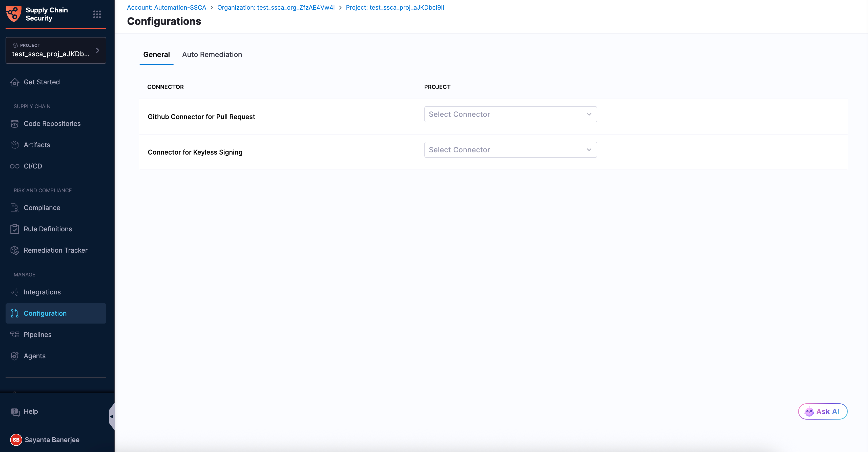
Task: Open the Agents shield icon
Action: [14, 356]
